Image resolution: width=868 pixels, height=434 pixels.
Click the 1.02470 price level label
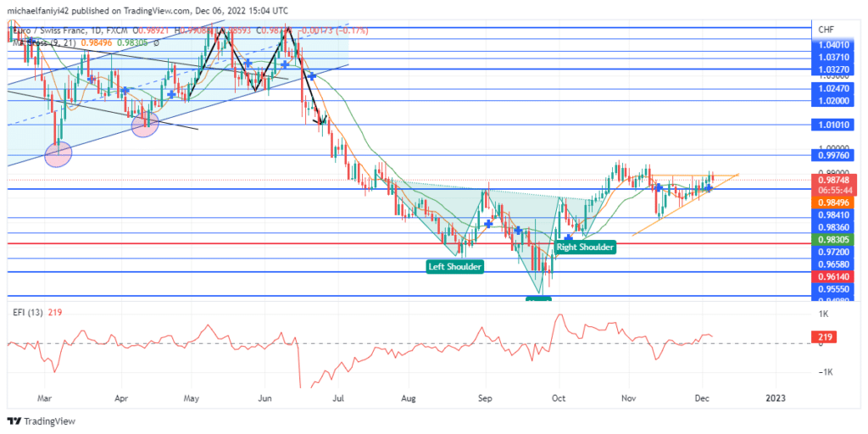click(x=834, y=88)
